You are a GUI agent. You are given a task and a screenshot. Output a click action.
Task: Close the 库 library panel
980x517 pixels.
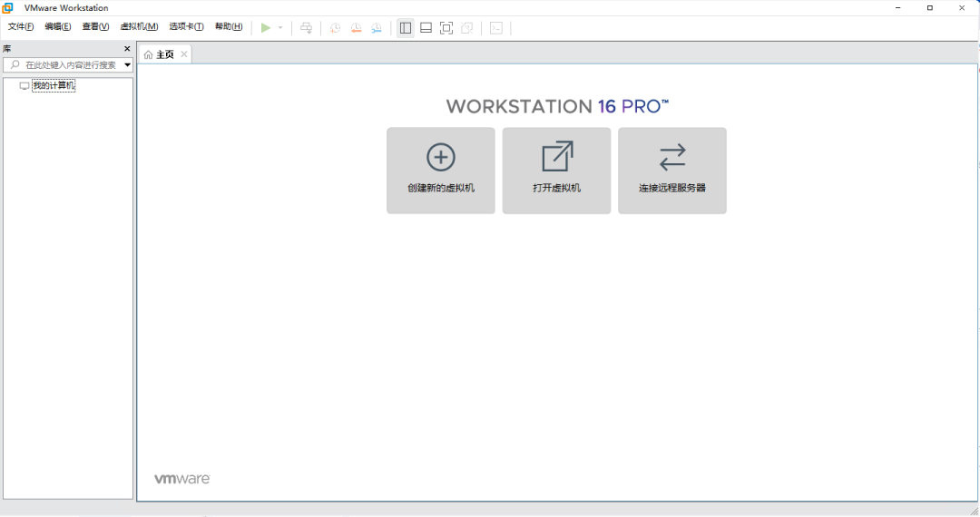pos(128,49)
